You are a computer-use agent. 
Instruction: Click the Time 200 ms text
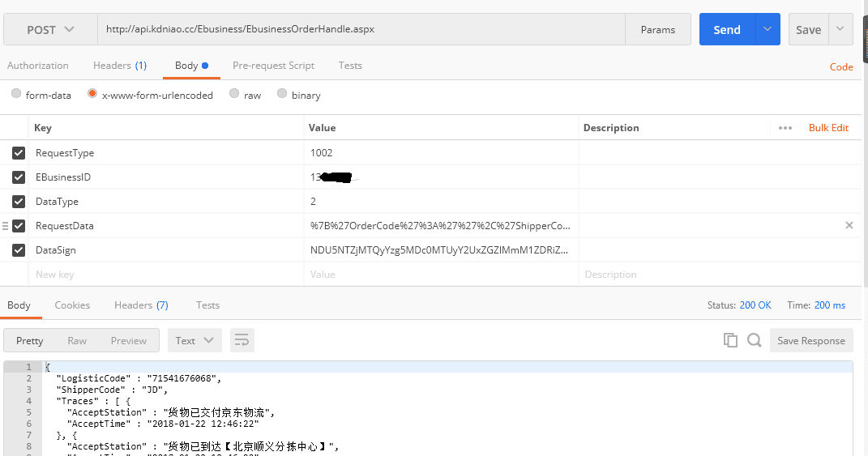click(x=816, y=305)
